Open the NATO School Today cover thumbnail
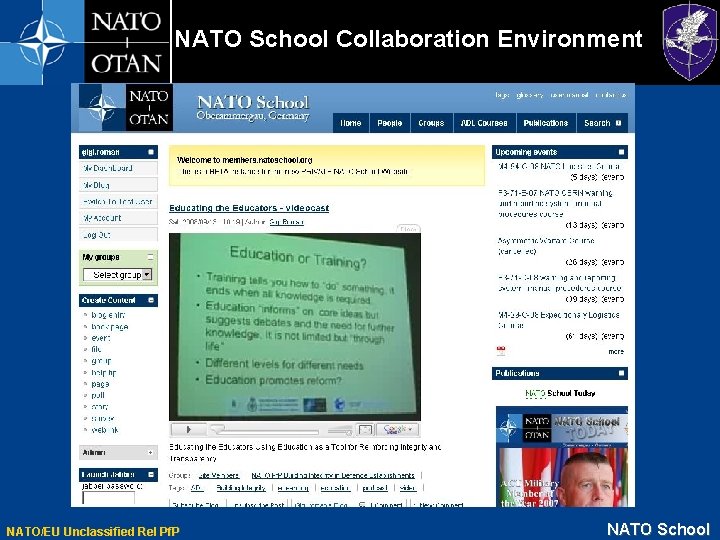Screen dimensions: 720x540 point(562,456)
